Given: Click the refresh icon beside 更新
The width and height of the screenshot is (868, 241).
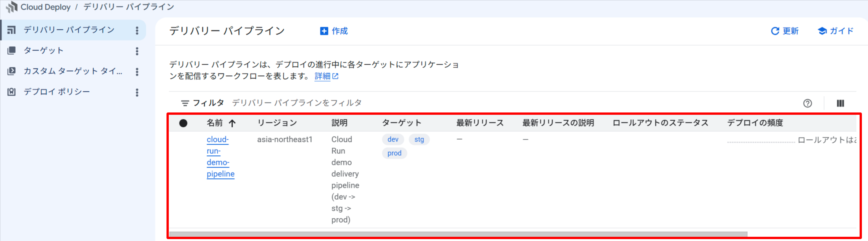Looking at the screenshot, I should pyautogui.click(x=775, y=31).
